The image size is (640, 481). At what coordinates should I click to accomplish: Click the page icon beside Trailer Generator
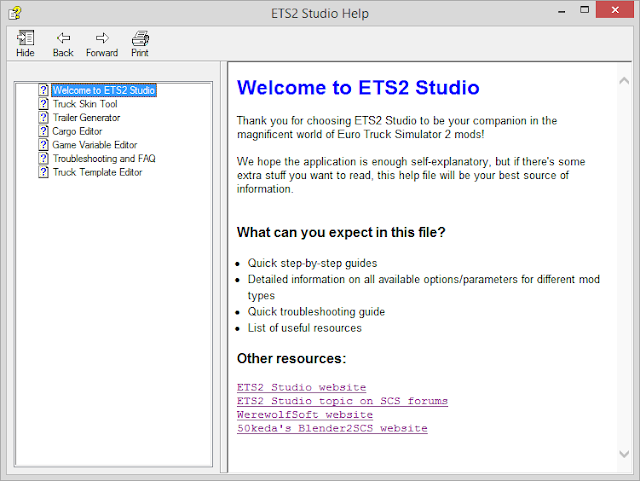click(43, 117)
